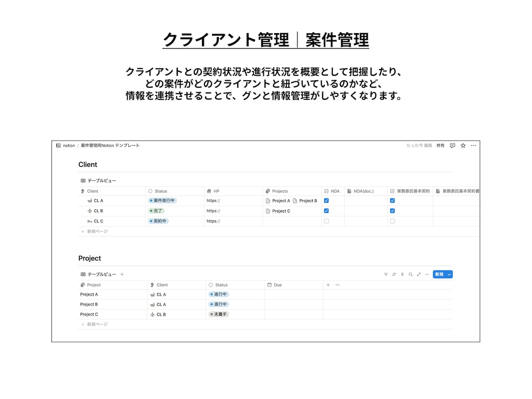Click Projects column header in Client table
This screenshot has width=532, height=399.
click(292, 191)
